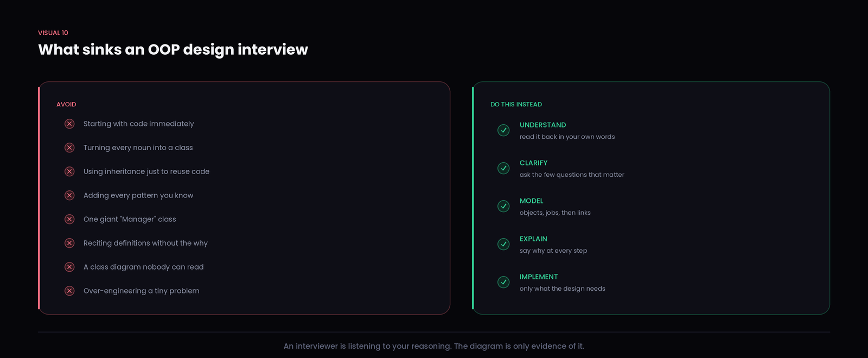Click the X icon next to "Turning every noun into a class"
Image resolution: width=868 pixels, height=358 pixels.
tap(69, 148)
